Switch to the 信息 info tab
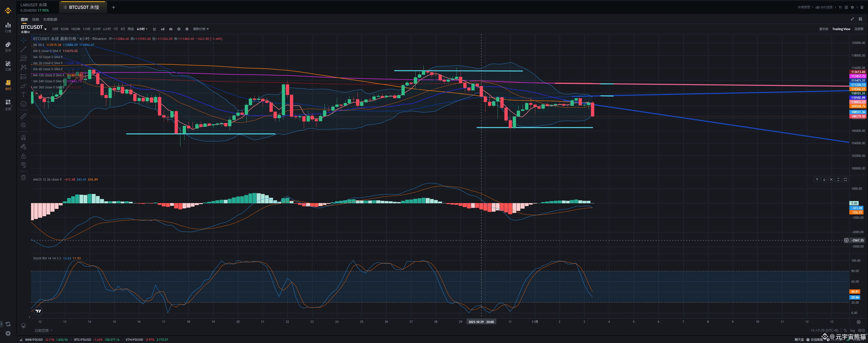 tap(35, 19)
